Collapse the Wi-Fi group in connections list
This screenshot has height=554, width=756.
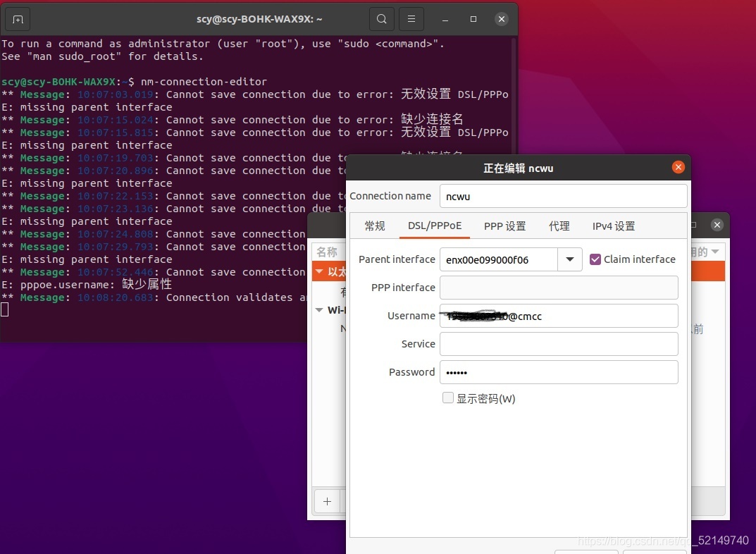click(x=318, y=310)
